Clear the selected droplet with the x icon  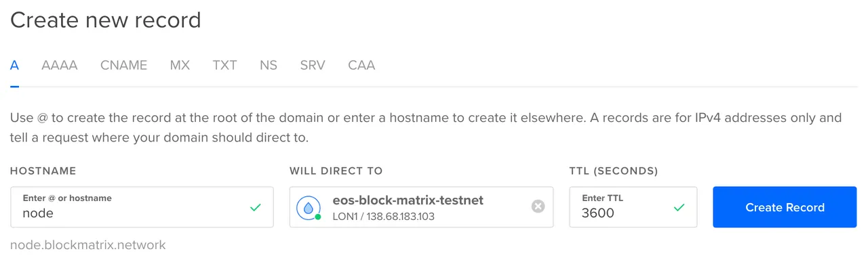point(538,206)
